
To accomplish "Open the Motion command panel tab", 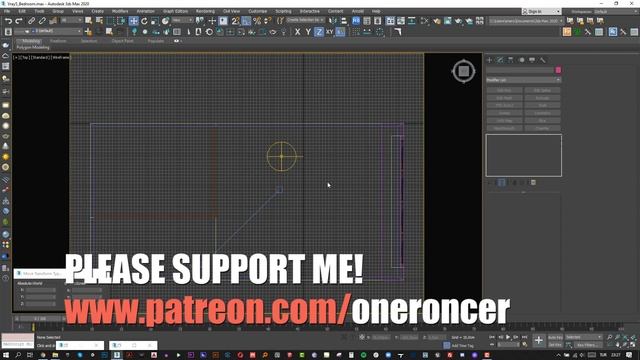I will pyautogui.click(x=521, y=60).
